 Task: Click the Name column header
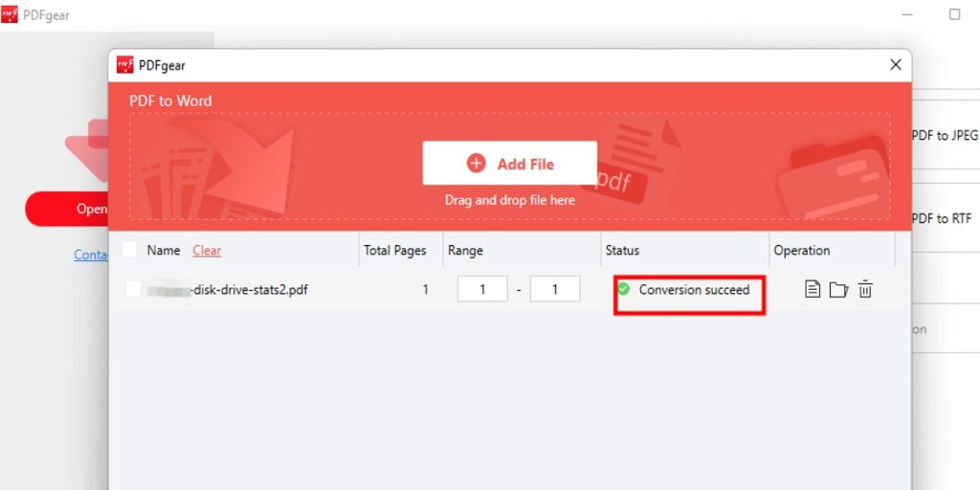[x=163, y=250]
